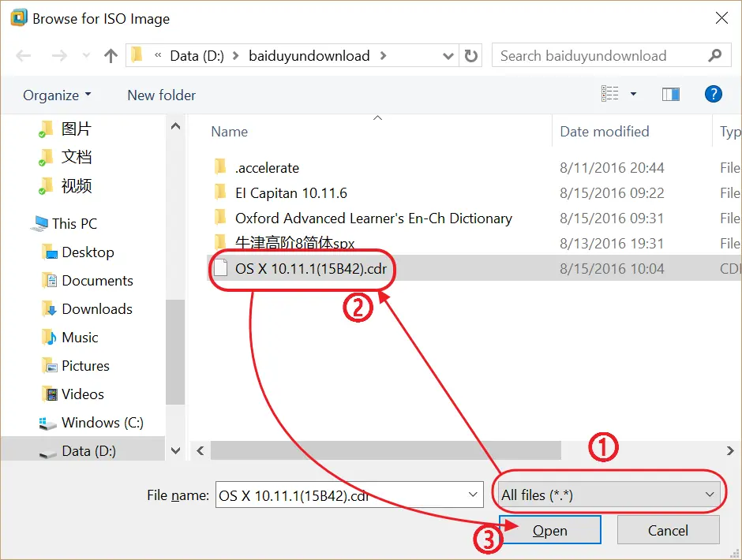This screenshot has height=560, width=742.
Task: Click the Open button
Action: 550,530
